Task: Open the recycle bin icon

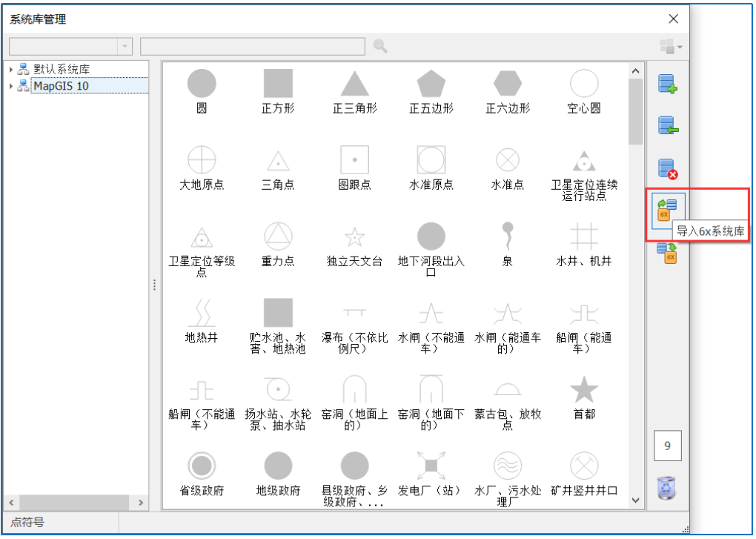Action: [x=667, y=487]
